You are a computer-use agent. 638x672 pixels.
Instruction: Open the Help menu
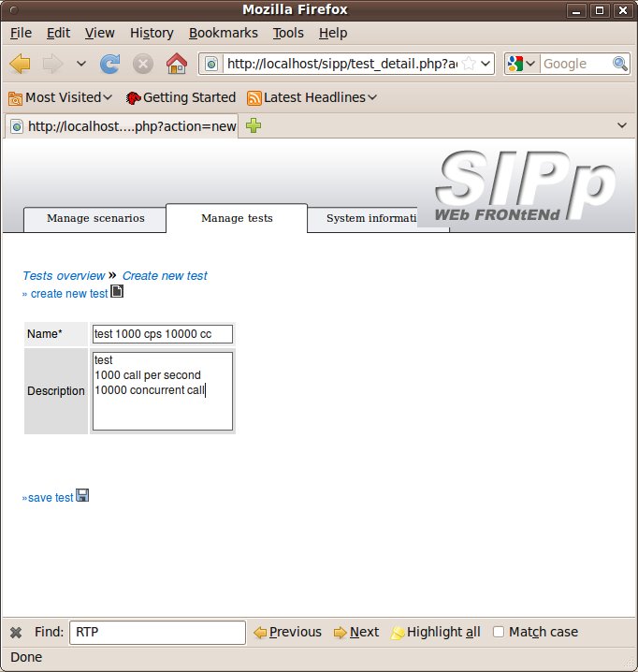point(333,33)
